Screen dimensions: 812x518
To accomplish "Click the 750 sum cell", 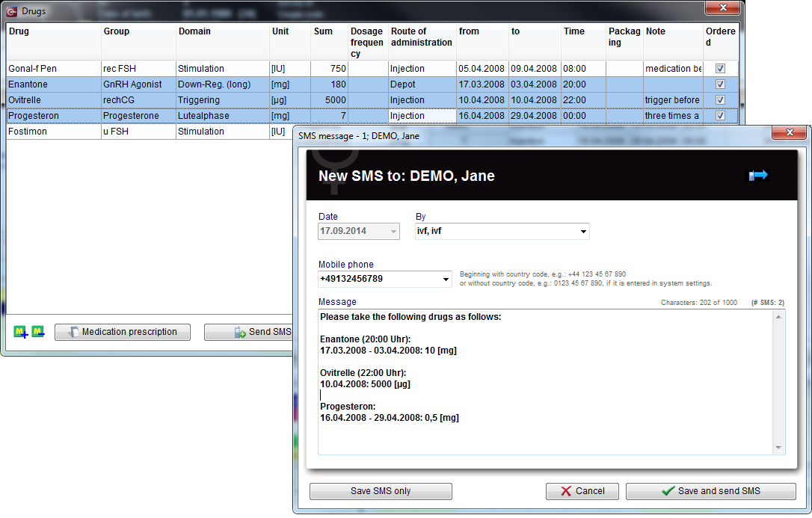I will point(329,68).
